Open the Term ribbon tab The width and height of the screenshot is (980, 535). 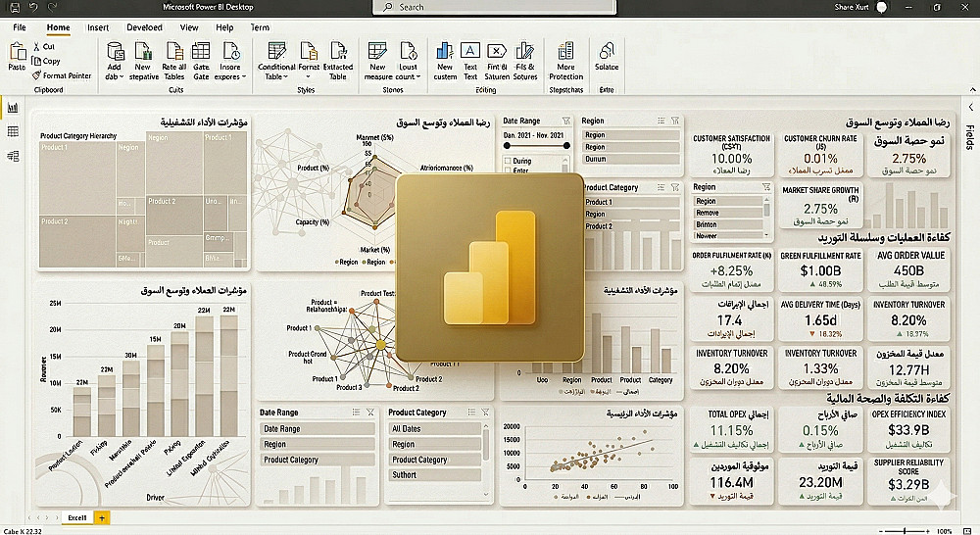260,27
